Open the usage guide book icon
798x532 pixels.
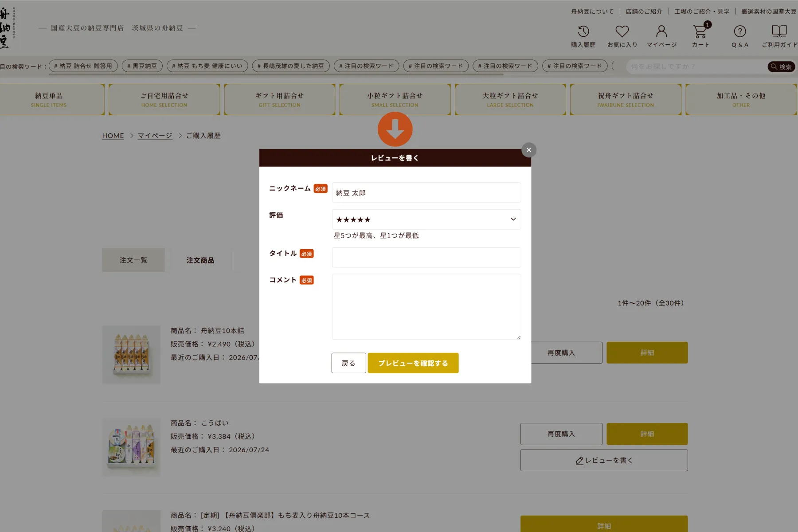pos(779,31)
